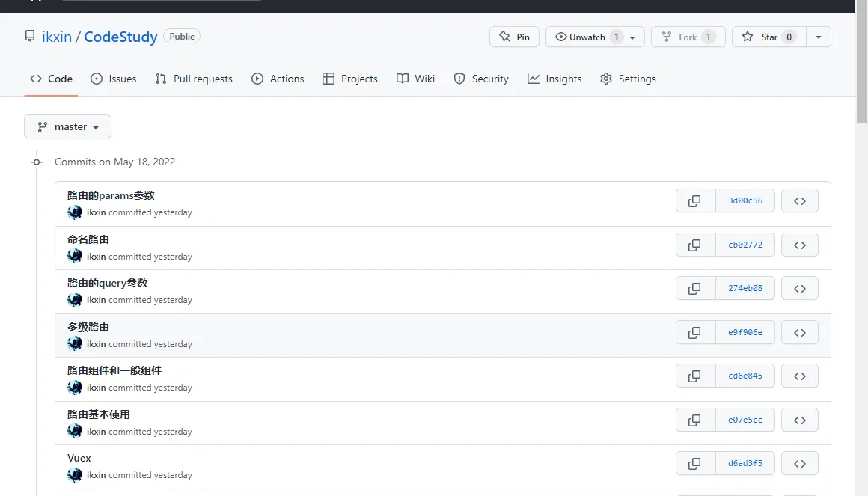Open the star lists dropdown arrow
The width and height of the screenshot is (868, 496).
(x=818, y=37)
